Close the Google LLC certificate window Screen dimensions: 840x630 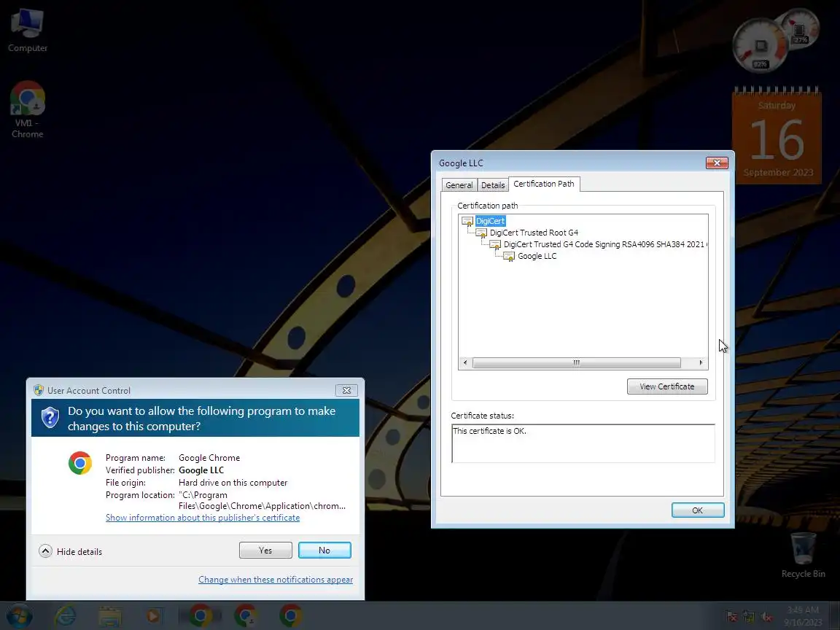point(717,163)
